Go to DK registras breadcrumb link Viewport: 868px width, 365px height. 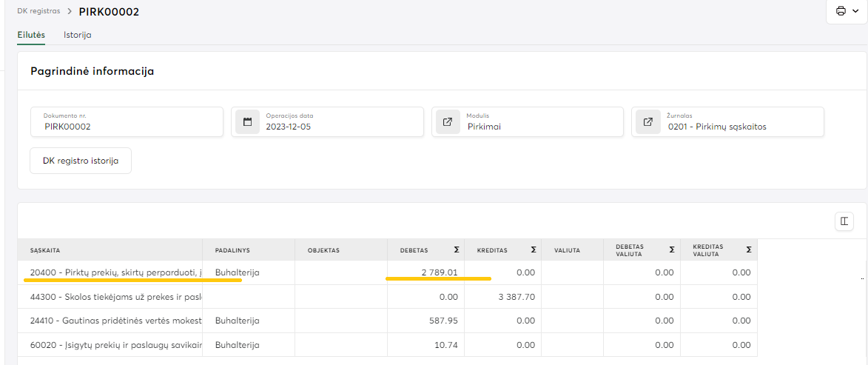(x=38, y=11)
